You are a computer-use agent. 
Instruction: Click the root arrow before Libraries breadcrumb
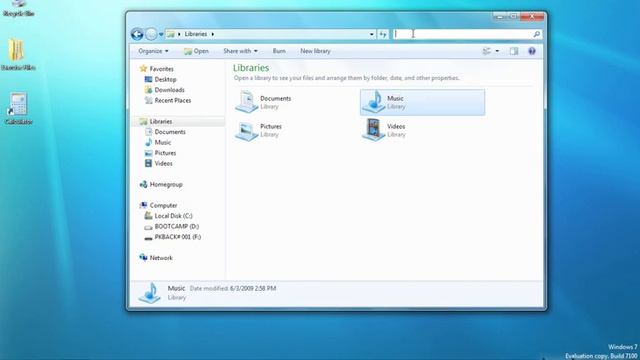(x=179, y=34)
